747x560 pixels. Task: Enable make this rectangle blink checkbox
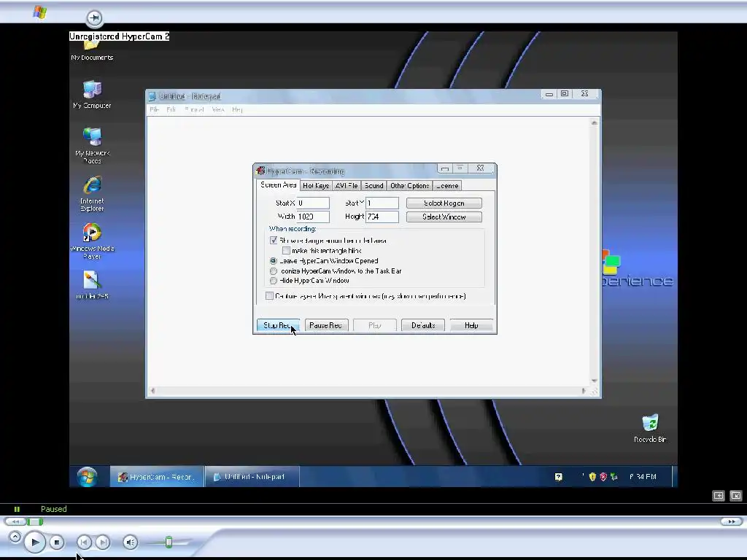click(x=286, y=251)
